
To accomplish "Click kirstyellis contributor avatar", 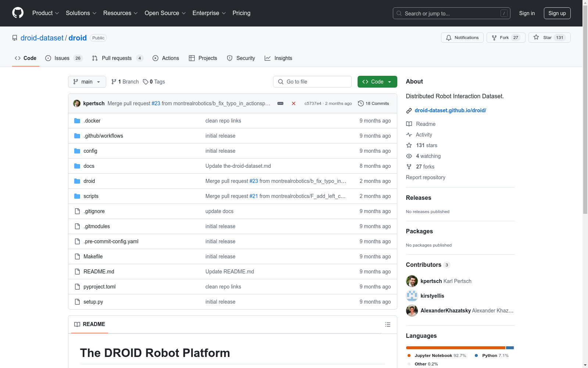I will (412, 296).
